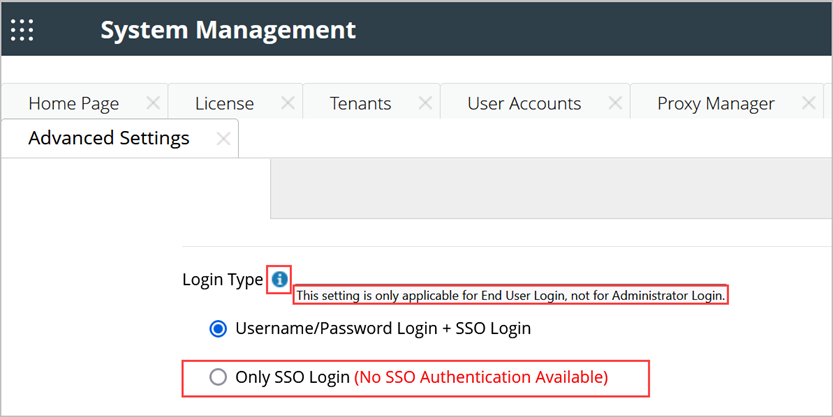Go to the User Accounts tab
Screen dimensions: 833x417
pos(523,103)
